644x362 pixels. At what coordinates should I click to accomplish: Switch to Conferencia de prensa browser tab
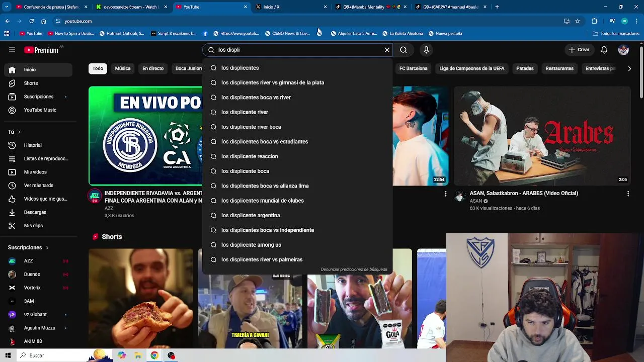[52, 7]
